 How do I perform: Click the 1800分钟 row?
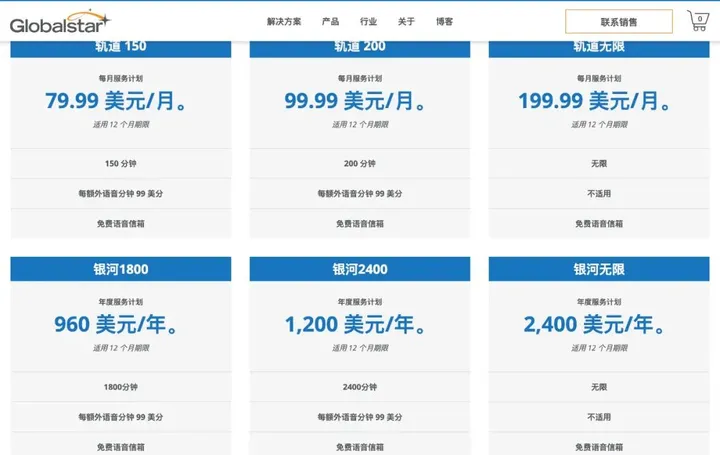[x=121, y=387]
